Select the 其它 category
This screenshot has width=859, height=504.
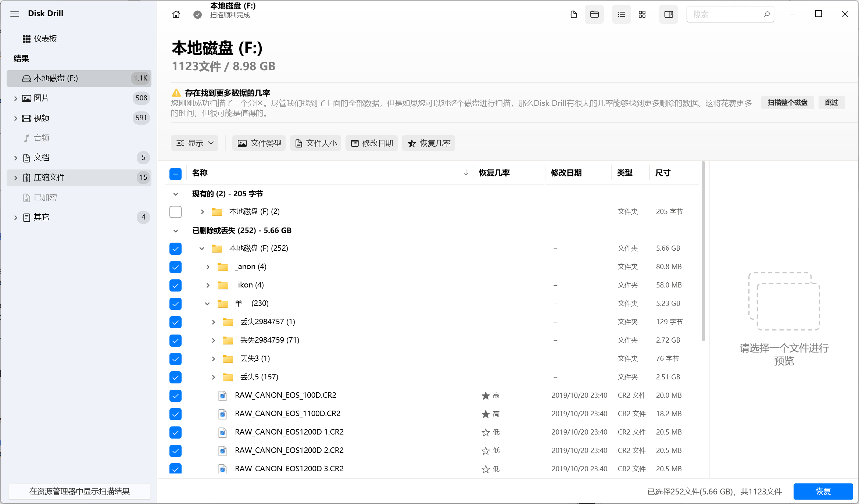pos(79,217)
